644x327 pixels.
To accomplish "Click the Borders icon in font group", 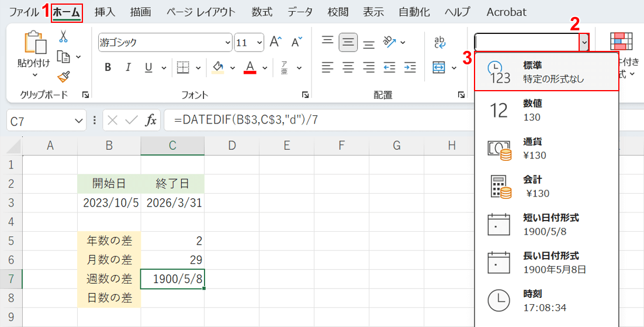I will point(183,67).
